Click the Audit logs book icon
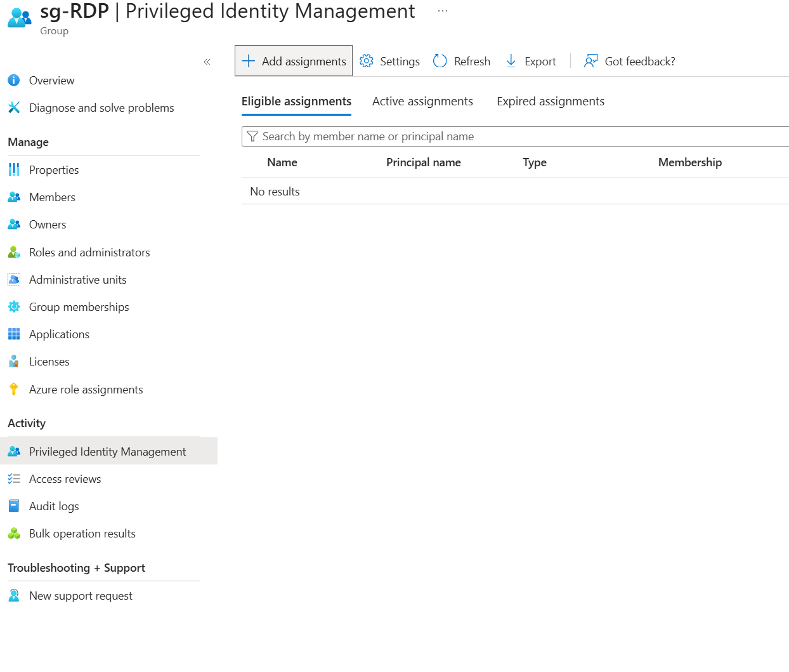 pyautogui.click(x=14, y=506)
